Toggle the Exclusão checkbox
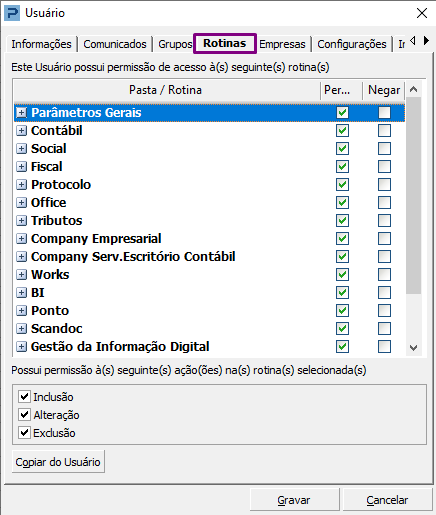This screenshot has height=515, width=436. pos(24,433)
